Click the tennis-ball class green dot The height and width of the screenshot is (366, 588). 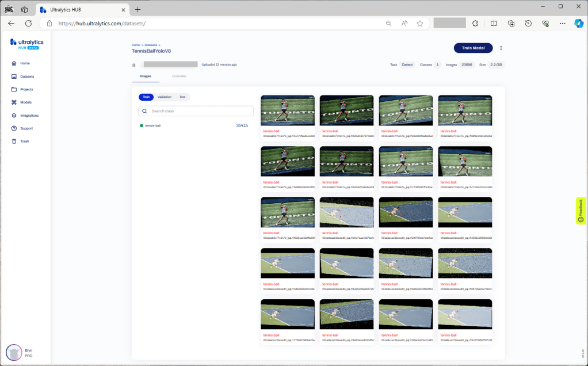[141, 125]
